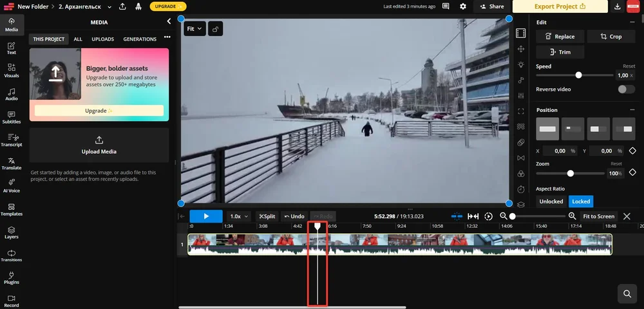The image size is (644, 309).
Task: Open the Fit zoom dropdown
Action: (194, 29)
